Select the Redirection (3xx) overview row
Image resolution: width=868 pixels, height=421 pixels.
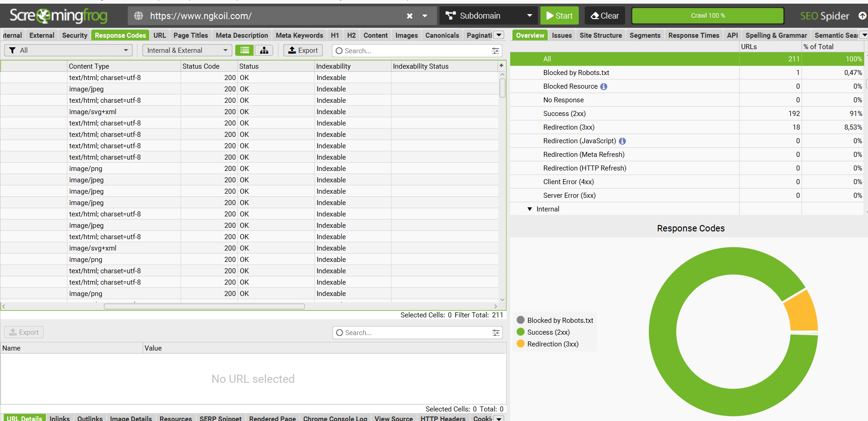tap(687, 127)
